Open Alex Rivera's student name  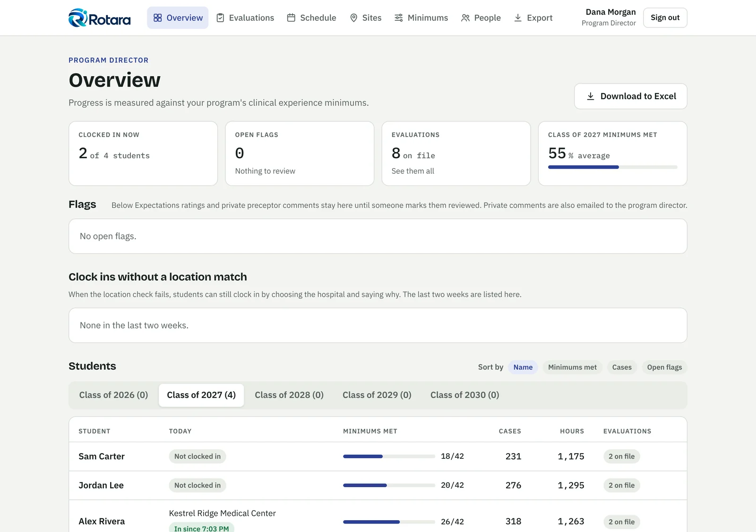(102, 522)
